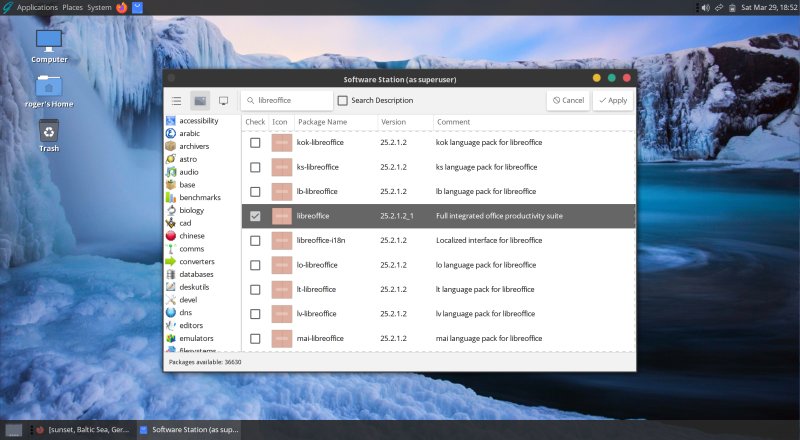Click the monitor icon in toolbar
This screenshot has height=440, width=800.
pyautogui.click(x=223, y=101)
